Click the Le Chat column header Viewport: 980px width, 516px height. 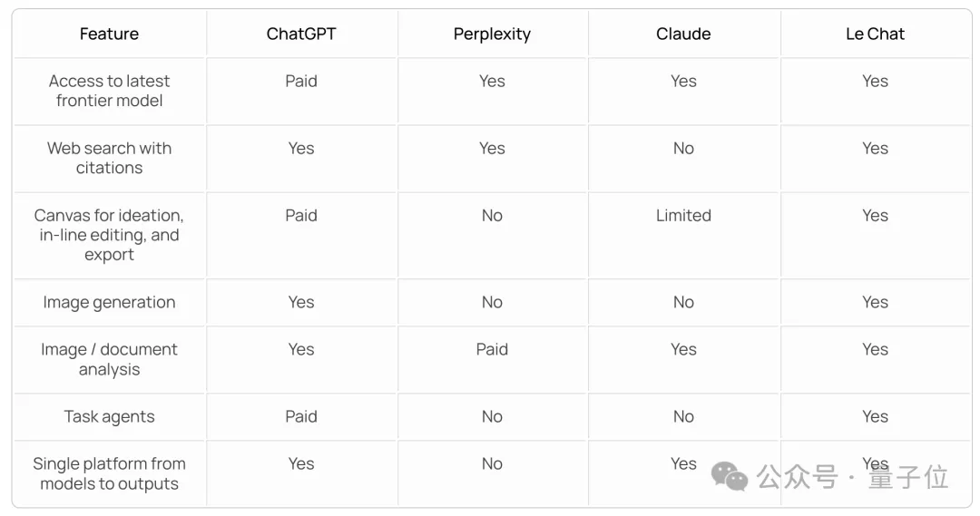click(x=875, y=34)
